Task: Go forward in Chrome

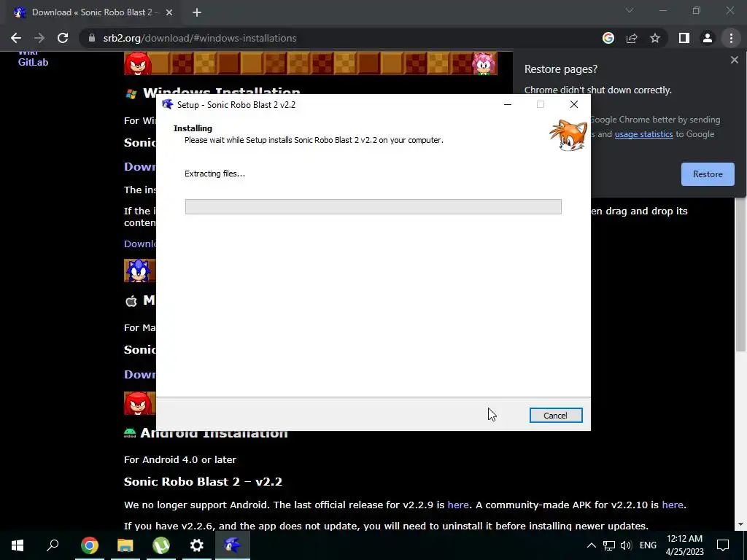Action: pos(39,38)
